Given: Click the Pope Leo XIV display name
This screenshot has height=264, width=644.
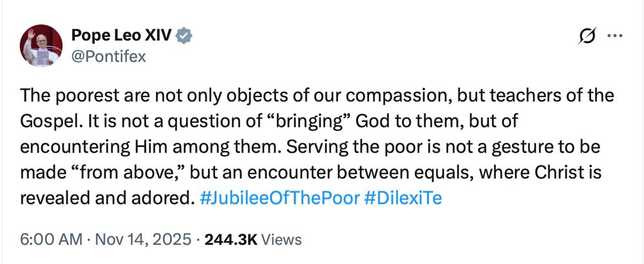Looking at the screenshot, I should tap(122, 36).
